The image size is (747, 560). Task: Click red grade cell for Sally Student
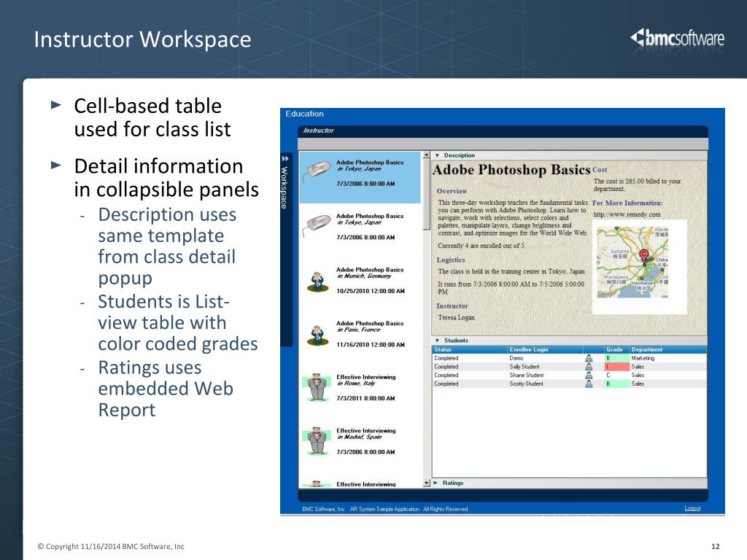(616, 367)
